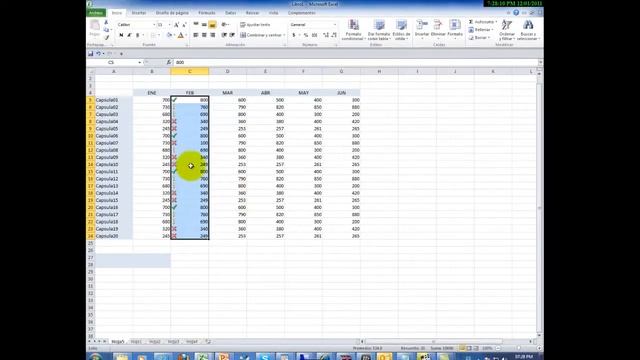Toggle bottom vertical alignment (highlighted)
Screen dimensions: 640x360
click(x=212, y=25)
